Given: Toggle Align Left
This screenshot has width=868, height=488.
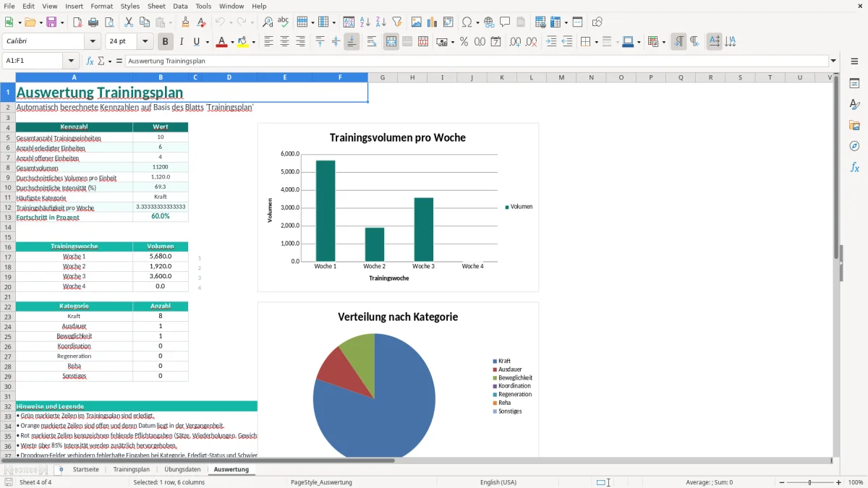Looking at the screenshot, I should click(268, 42).
